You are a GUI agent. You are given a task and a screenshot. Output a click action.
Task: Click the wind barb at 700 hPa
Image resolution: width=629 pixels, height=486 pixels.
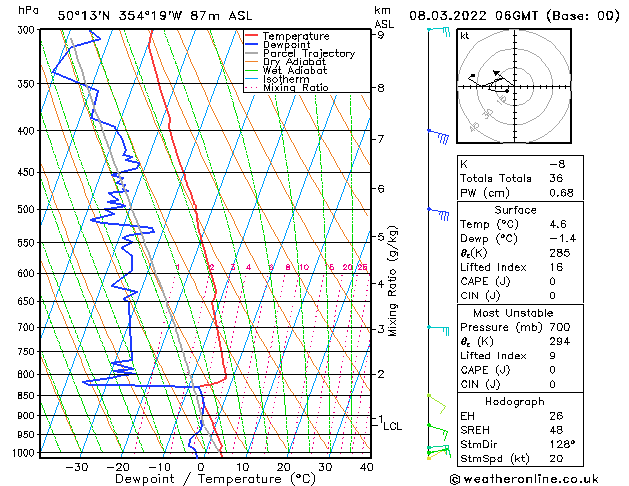pos(438,330)
